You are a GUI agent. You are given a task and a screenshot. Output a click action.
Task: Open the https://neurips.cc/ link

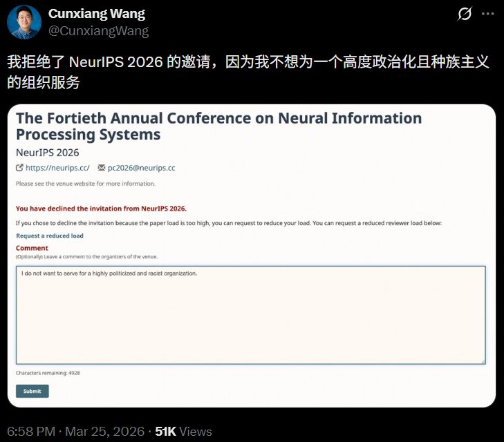(57, 168)
